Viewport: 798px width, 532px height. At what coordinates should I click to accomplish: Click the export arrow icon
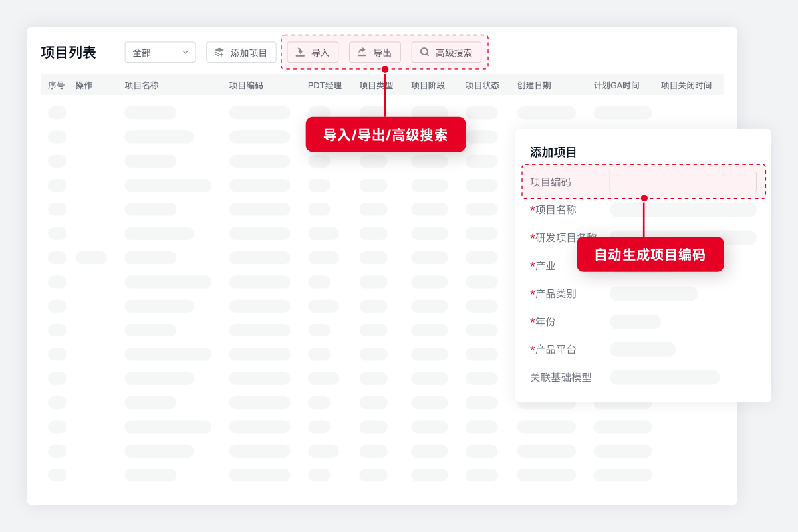tap(362, 52)
